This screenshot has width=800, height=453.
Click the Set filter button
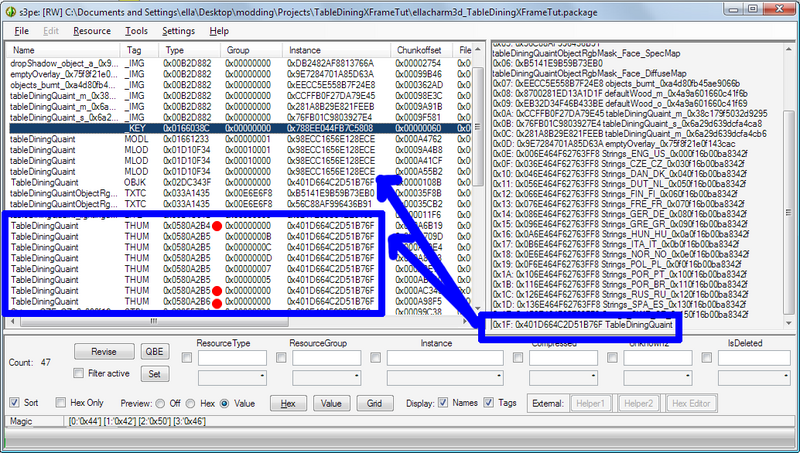click(155, 374)
